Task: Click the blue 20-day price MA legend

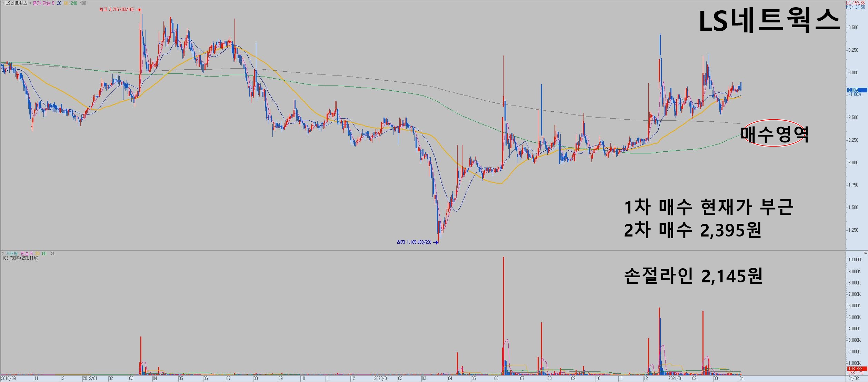Action: click(x=59, y=3)
